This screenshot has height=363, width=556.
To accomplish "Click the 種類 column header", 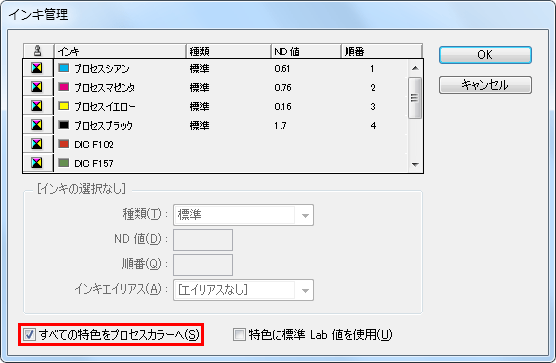I will click(229, 51).
